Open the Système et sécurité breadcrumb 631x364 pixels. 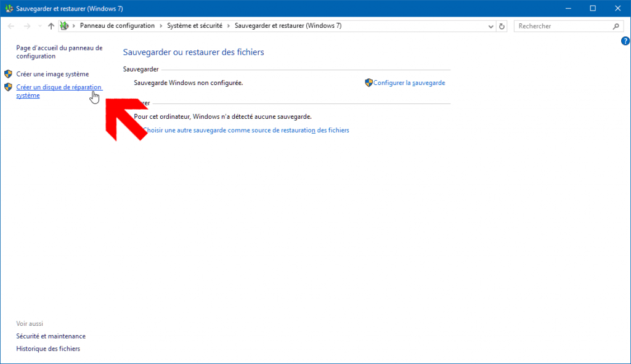pos(195,26)
